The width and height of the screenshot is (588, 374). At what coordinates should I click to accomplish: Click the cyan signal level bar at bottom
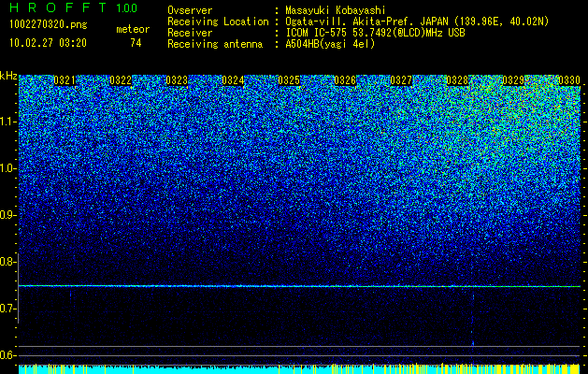tap(299, 368)
